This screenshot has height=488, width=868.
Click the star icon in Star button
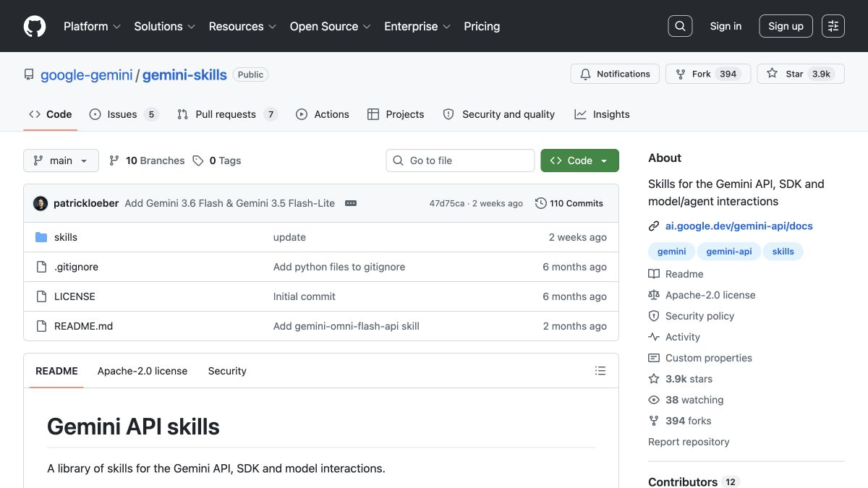tap(773, 74)
